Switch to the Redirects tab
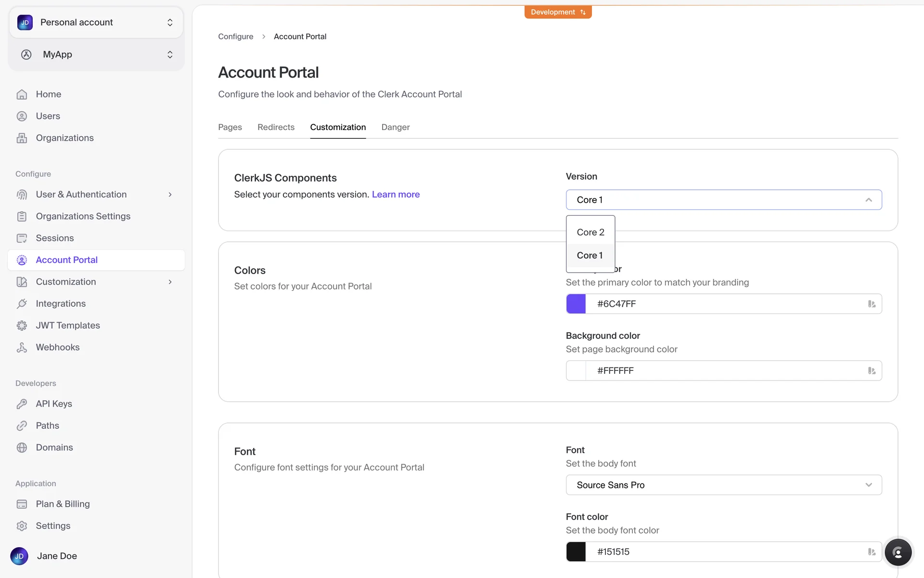Viewport: 924px width, 578px height. (x=276, y=127)
